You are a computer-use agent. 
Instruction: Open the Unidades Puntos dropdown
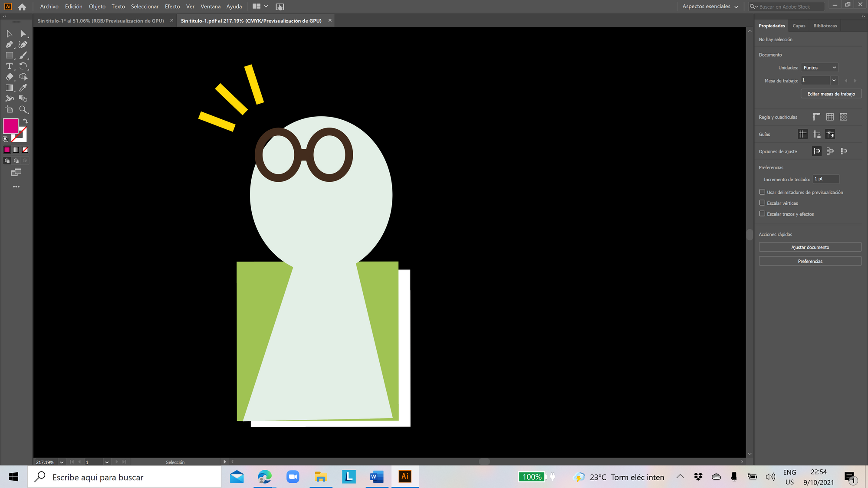819,68
